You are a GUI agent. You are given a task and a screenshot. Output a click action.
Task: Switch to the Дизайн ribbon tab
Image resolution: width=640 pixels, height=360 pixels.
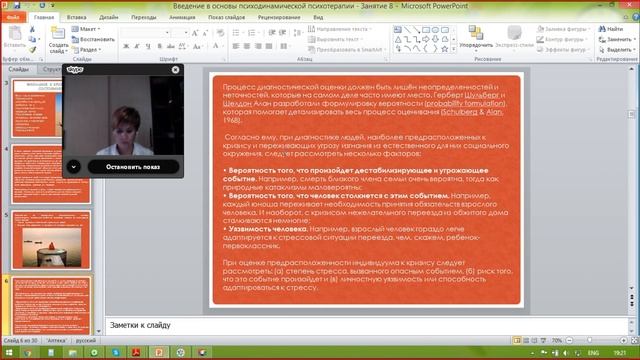pyautogui.click(x=109, y=17)
